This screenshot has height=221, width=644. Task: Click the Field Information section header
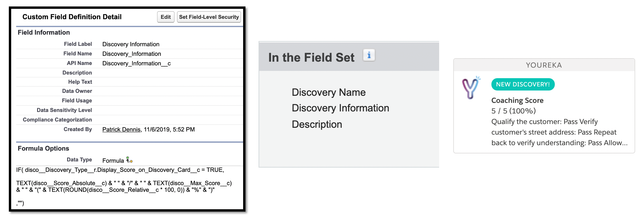click(44, 33)
